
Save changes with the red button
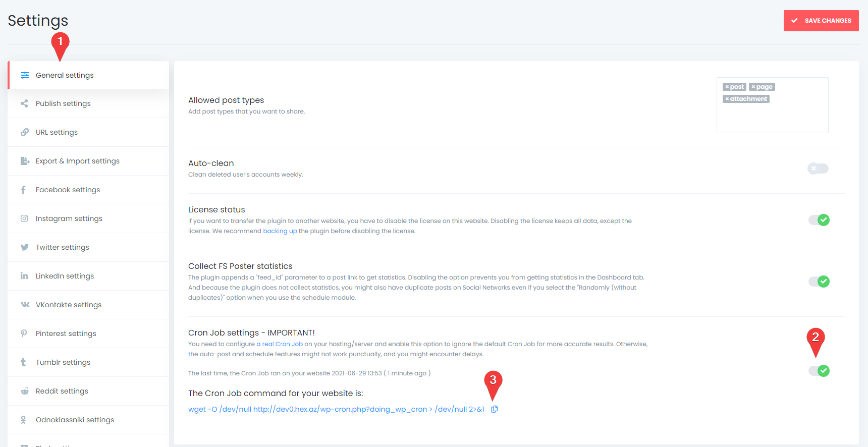[x=821, y=21]
